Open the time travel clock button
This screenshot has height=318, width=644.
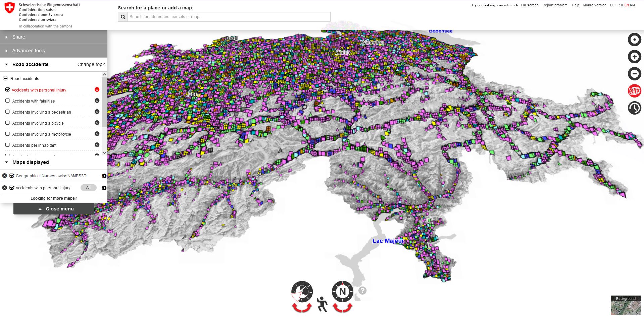[x=634, y=108]
